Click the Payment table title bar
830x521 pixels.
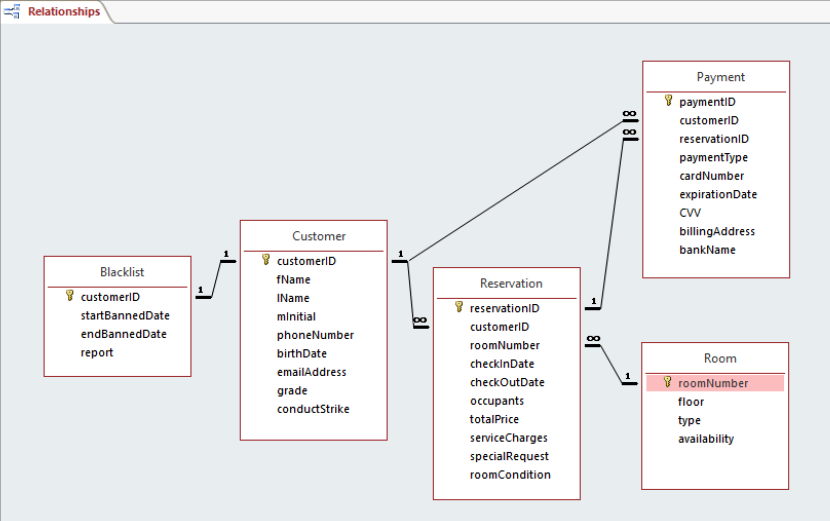point(716,77)
